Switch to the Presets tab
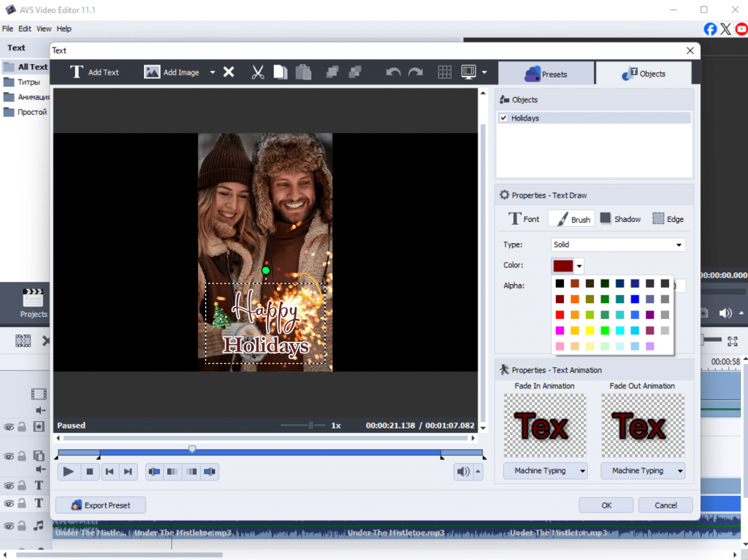The height and width of the screenshot is (560, 748). pyautogui.click(x=546, y=74)
